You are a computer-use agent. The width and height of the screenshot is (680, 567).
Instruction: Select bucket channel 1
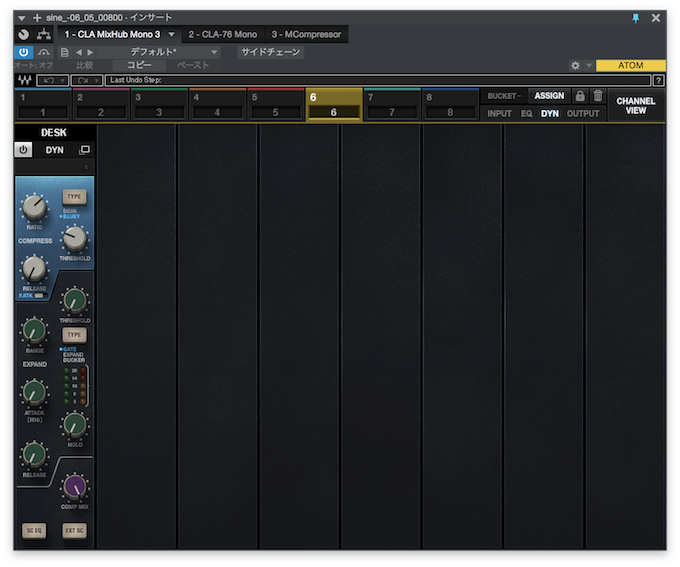tap(43, 105)
